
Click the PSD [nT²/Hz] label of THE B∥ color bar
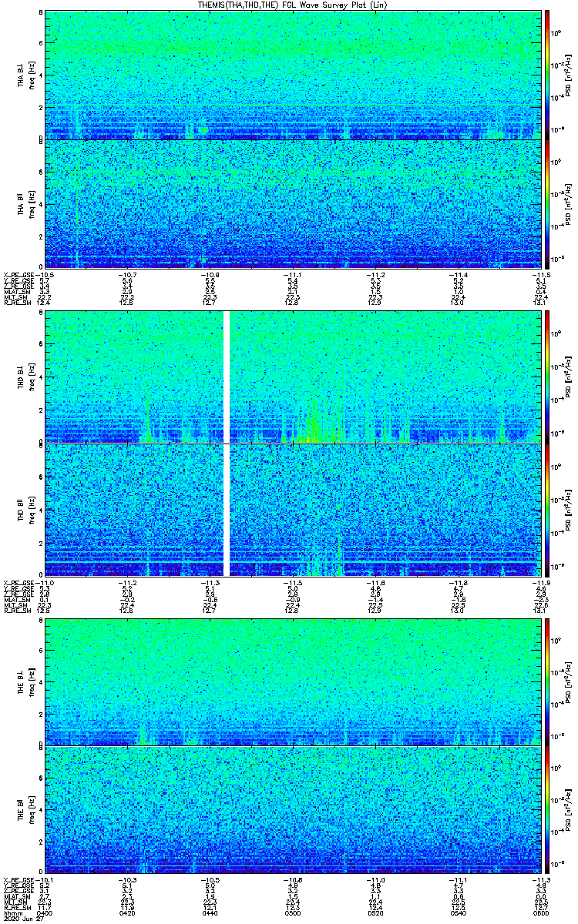568,810
